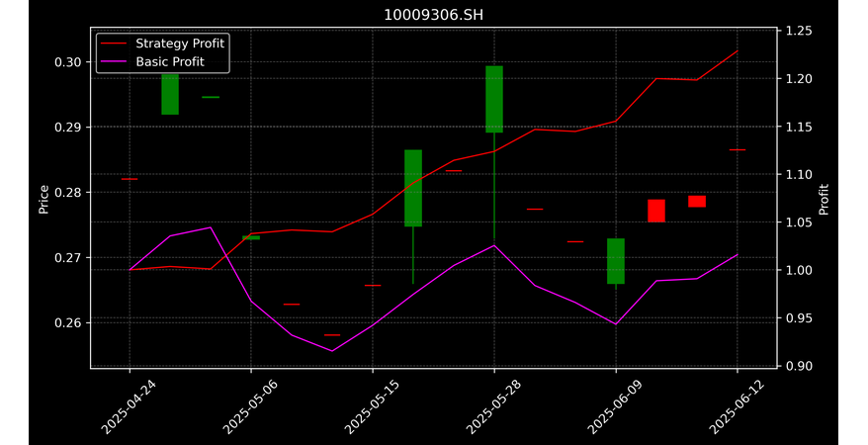Click the smaller red candle before 2025-06-12
Screen dimensions: 868x445
pos(697,202)
